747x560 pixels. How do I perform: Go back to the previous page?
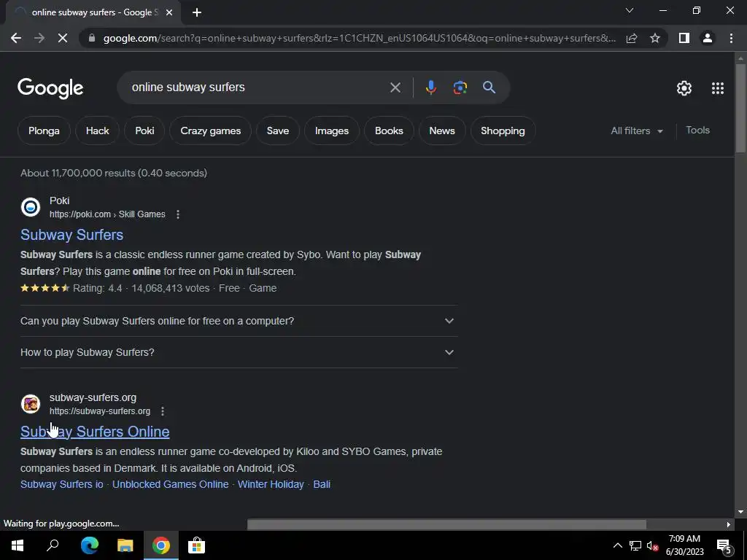point(16,38)
